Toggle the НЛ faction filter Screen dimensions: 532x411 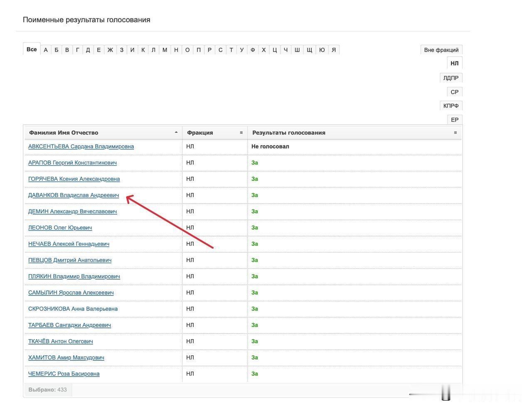point(455,63)
